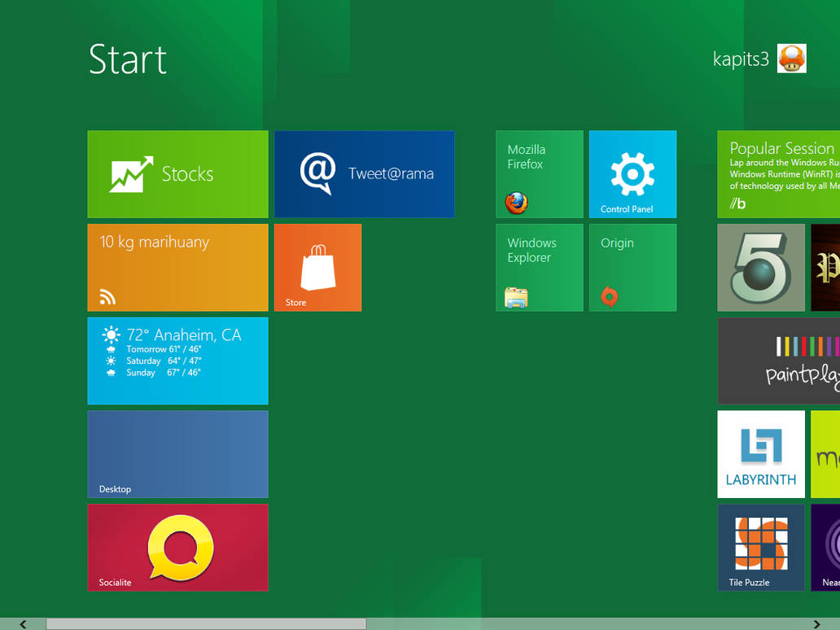This screenshot has height=630, width=840.
Task: Click the kapits3 user avatar picture
Action: click(792, 59)
